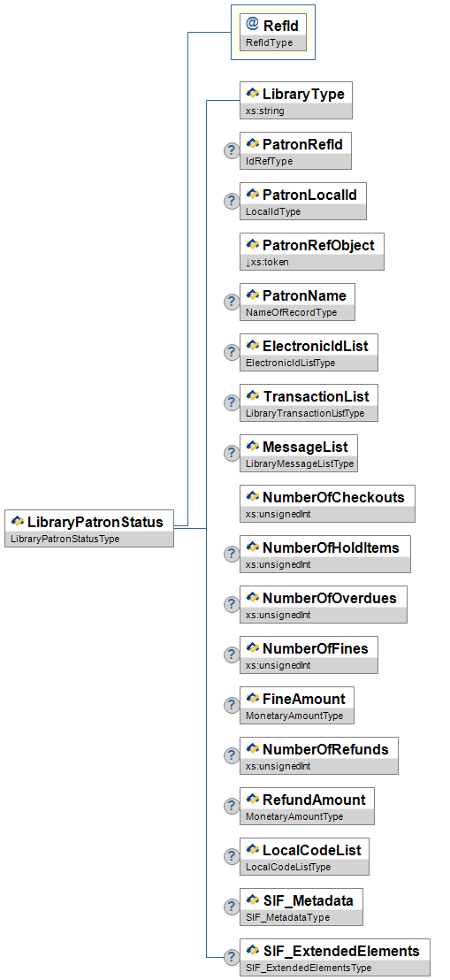The height and width of the screenshot is (980, 450).
Task: Click the MonetaryAmountType label under RefundAmount
Action: 294,816
